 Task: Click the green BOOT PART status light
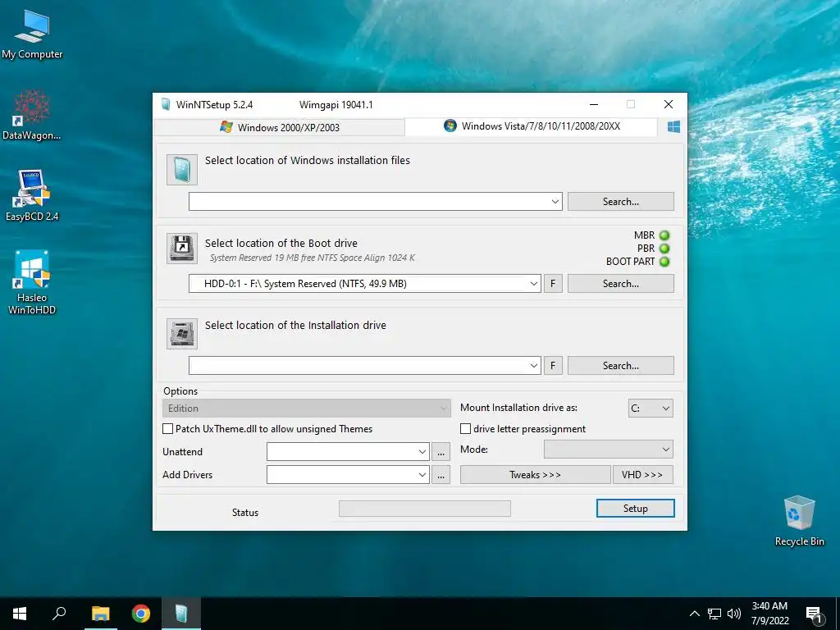pyautogui.click(x=664, y=262)
